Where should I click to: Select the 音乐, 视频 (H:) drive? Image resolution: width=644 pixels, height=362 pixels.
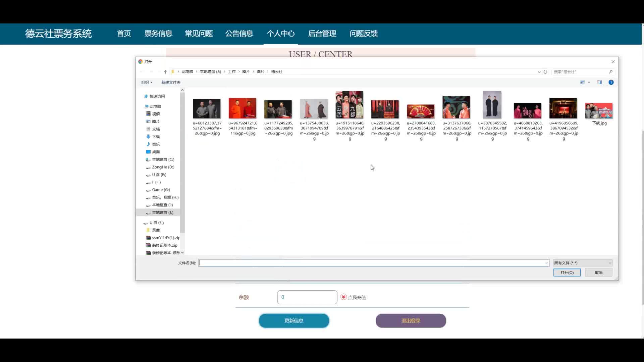click(x=162, y=197)
